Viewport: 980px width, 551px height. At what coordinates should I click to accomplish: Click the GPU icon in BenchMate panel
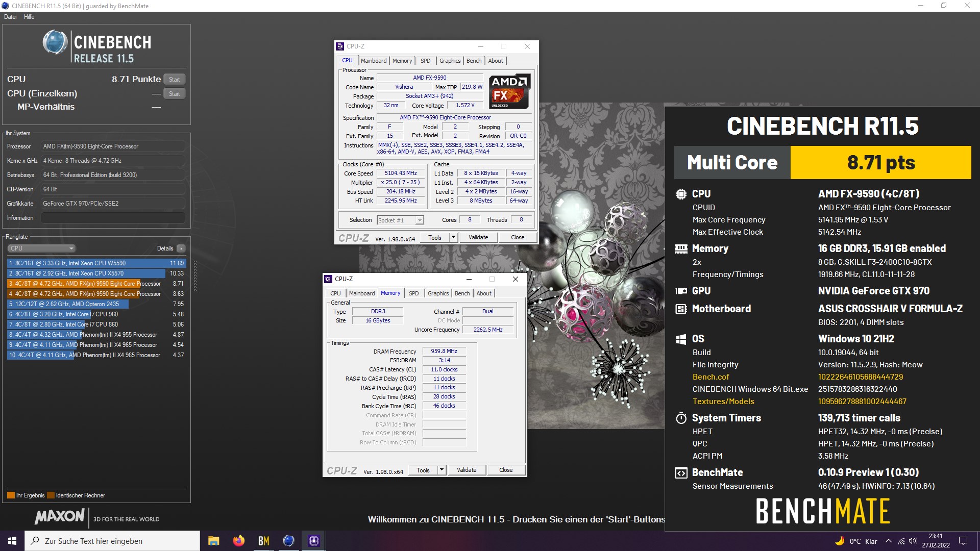[x=681, y=291]
